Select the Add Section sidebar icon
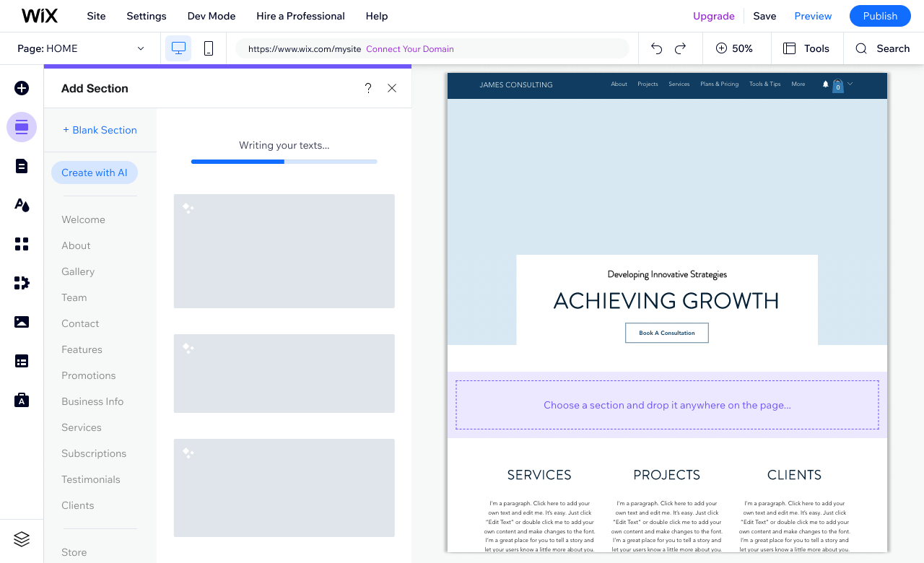 [22, 127]
